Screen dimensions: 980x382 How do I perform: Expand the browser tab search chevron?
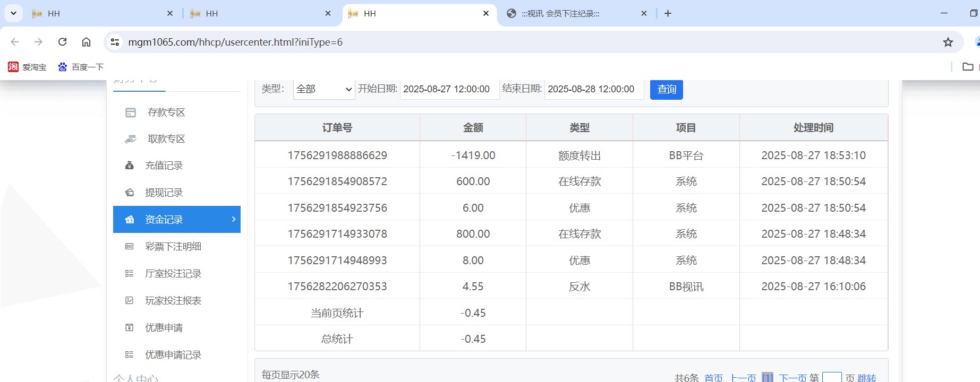(x=13, y=13)
